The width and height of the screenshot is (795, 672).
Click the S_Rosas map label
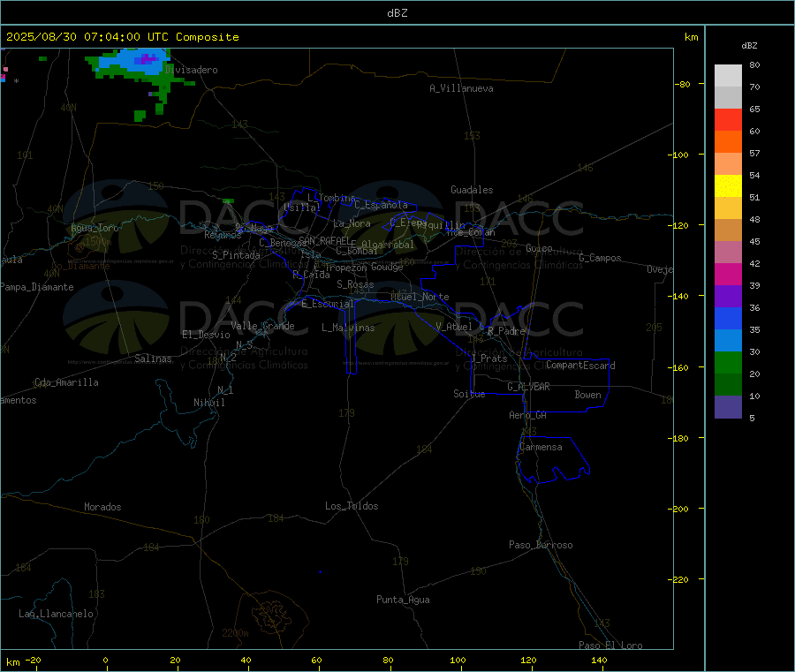(355, 284)
